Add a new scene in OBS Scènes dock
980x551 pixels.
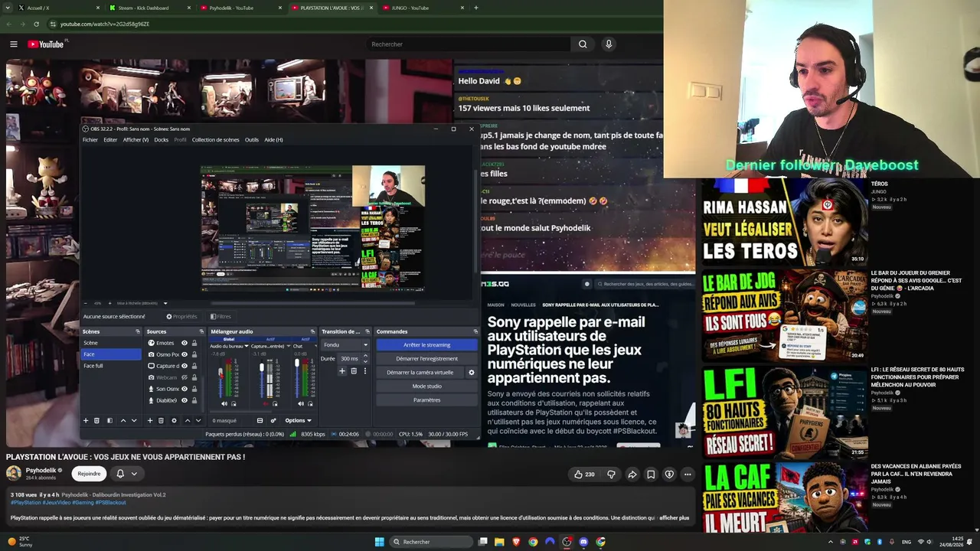click(x=86, y=420)
